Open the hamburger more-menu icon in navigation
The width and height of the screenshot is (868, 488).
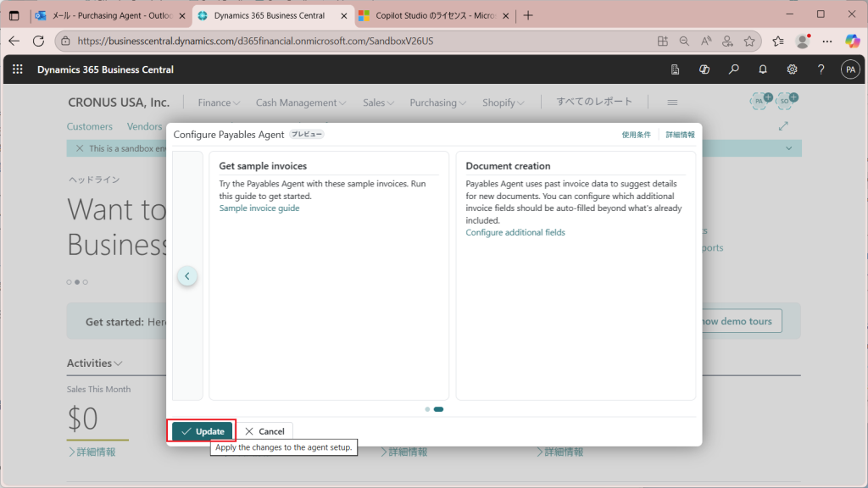coord(672,103)
